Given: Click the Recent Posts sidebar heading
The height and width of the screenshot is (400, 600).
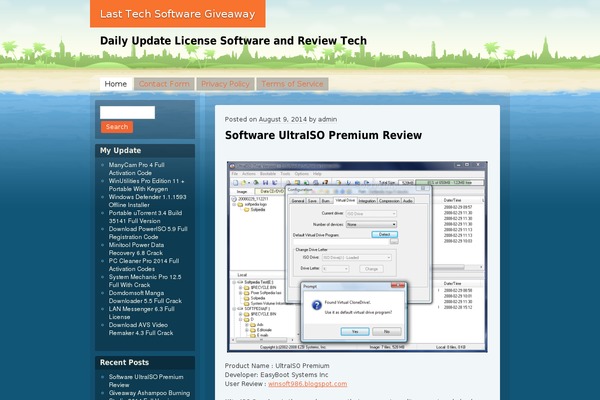Looking at the screenshot, I should (124, 362).
